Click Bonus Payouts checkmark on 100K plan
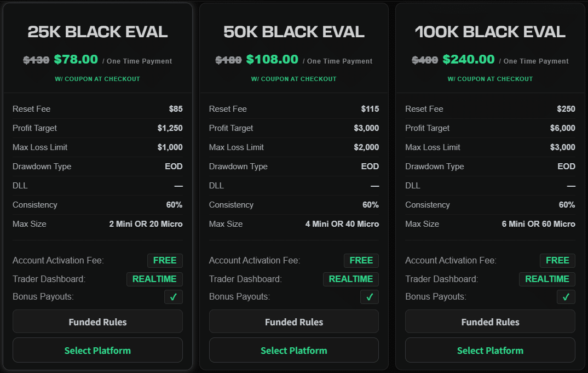This screenshot has width=588, height=373. tap(566, 297)
